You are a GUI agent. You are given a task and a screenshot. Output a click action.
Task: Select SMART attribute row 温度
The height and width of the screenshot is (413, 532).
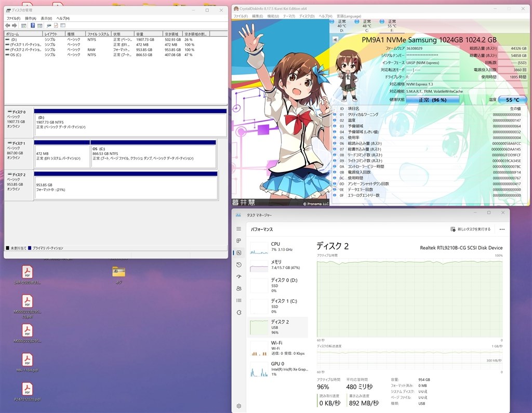point(430,120)
